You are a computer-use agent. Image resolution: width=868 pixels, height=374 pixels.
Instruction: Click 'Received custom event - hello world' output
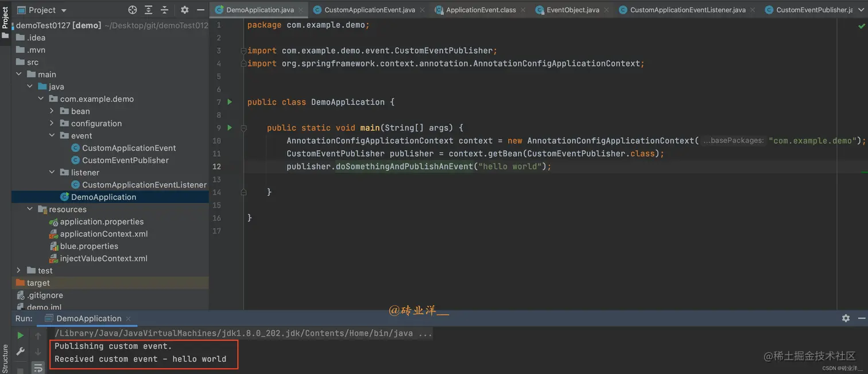pos(141,359)
